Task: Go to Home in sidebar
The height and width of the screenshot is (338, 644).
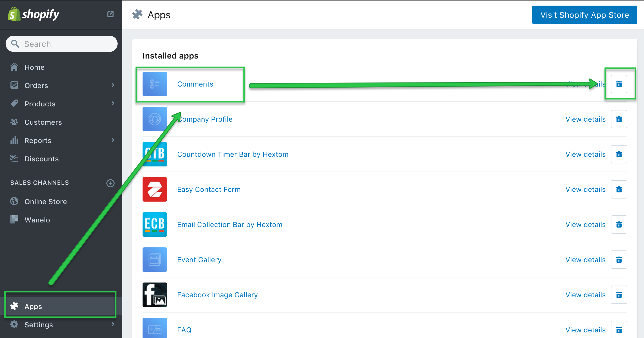Action: (35, 67)
